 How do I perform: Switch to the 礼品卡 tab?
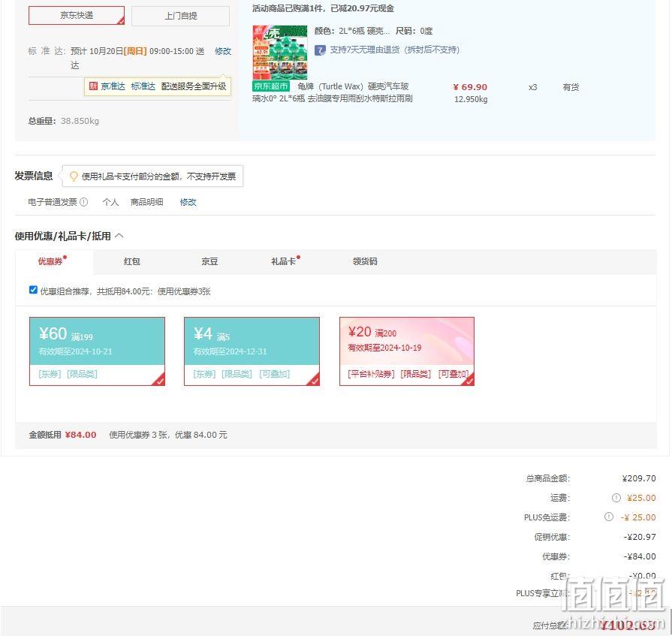coord(285,261)
